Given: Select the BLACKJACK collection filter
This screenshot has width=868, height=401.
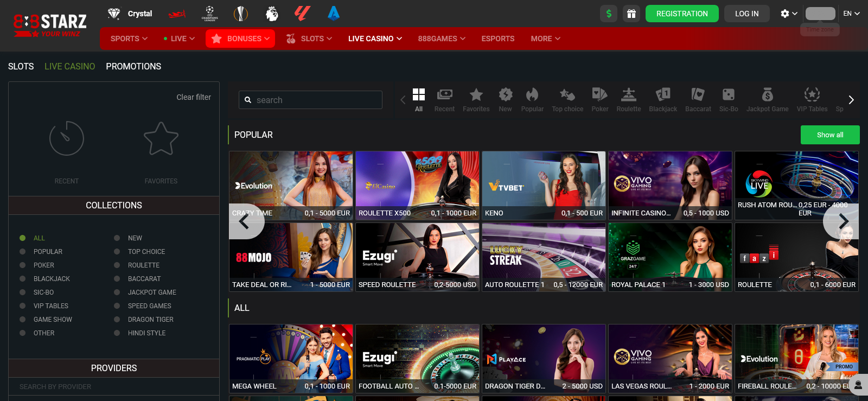Looking at the screenshot, I should [x=45, y=278].
